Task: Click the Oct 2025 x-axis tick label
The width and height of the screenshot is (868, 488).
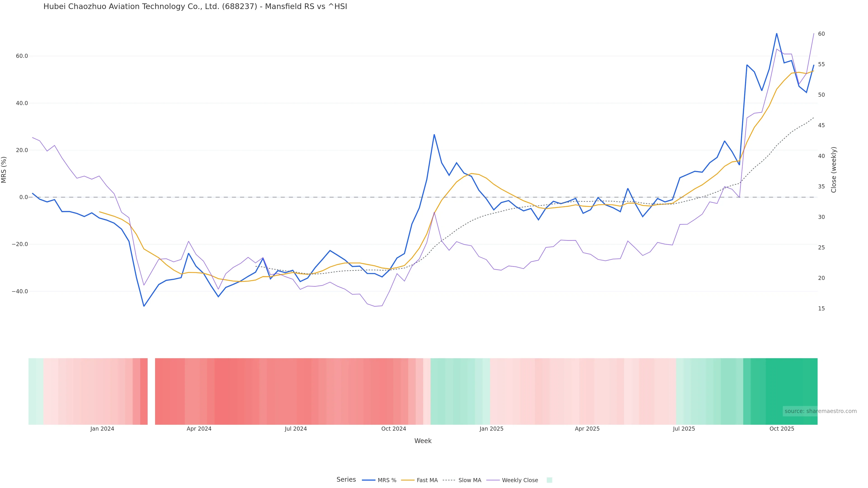Action: 782,429
